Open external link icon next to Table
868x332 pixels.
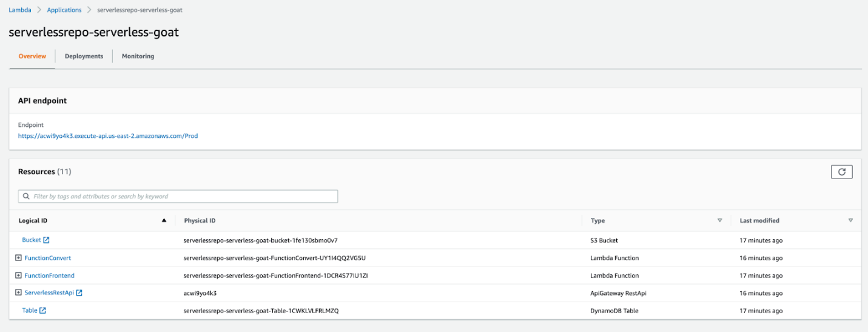pyautogui.click(x=42, y=311)
